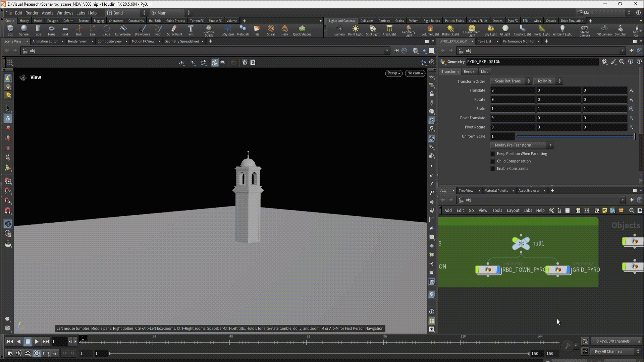Screen dimensions: 644x362
Task: Click the Spiral shelf tool
Action: pos(271,30)
